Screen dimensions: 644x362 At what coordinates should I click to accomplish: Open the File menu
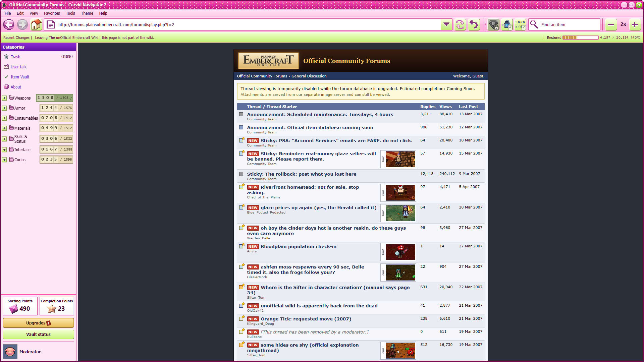[x=8, y=13]
